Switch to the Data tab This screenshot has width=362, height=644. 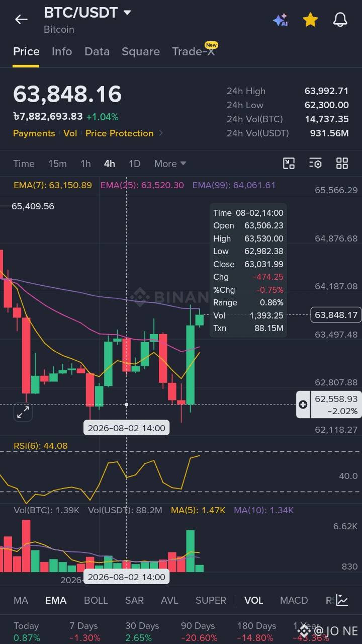click(x=97, y=51)
